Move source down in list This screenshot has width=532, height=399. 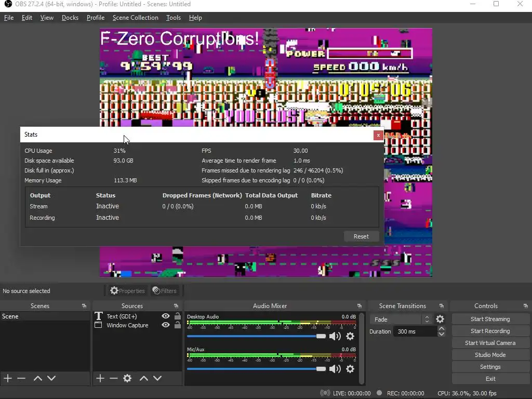click(157, 378)
